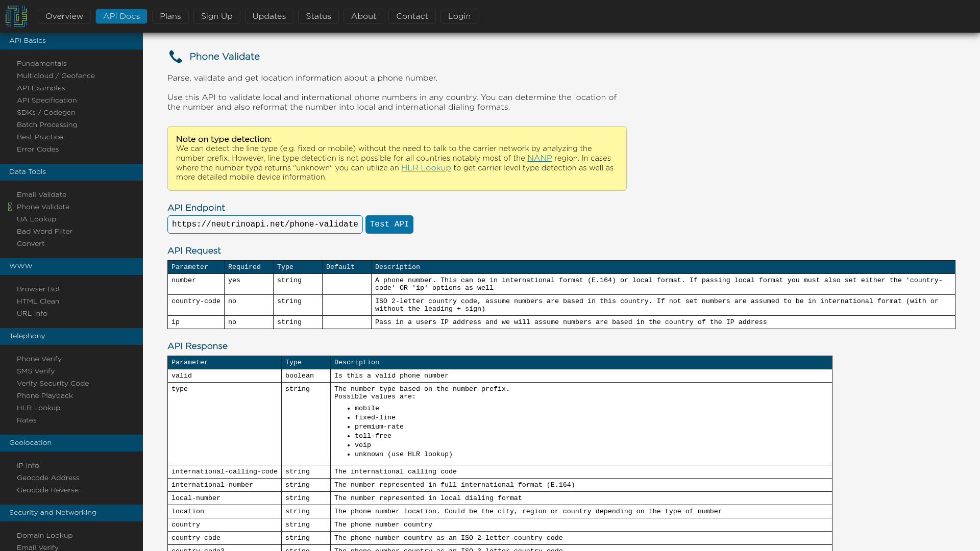Follow the NANP link in the note
The height and width of the screenshot is (551, 980).
click(540, 158)
